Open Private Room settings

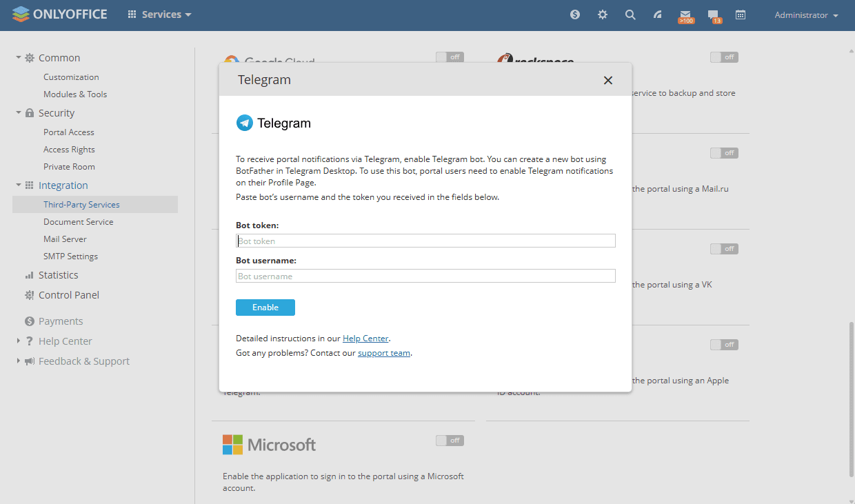69,167
